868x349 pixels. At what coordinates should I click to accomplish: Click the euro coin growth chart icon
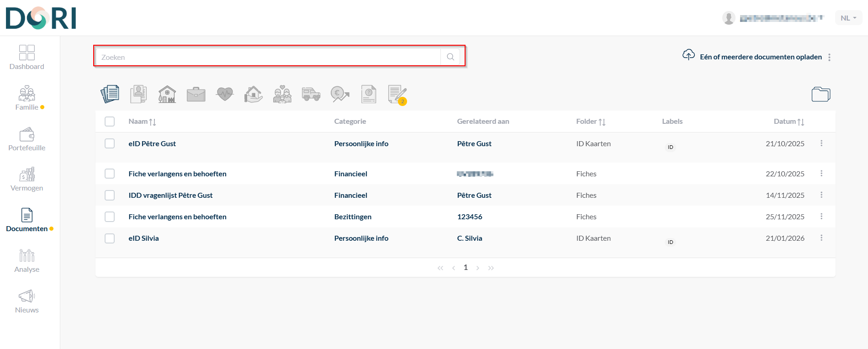click(x=340, y=94)
